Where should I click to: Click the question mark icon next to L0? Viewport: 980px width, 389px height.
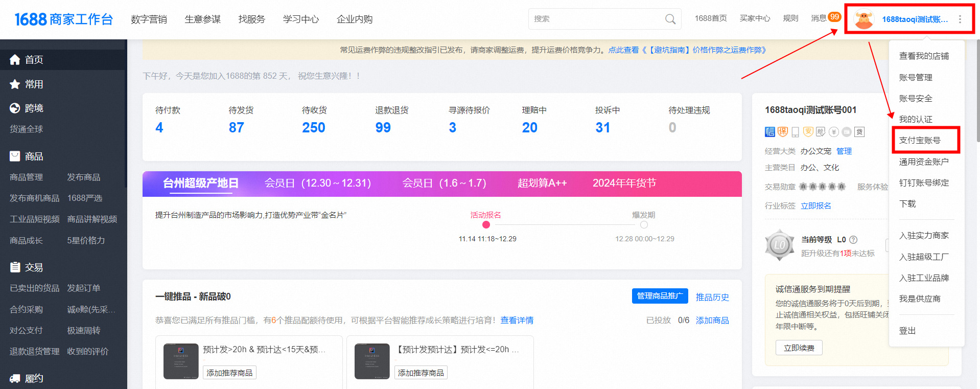coord(853,240)
